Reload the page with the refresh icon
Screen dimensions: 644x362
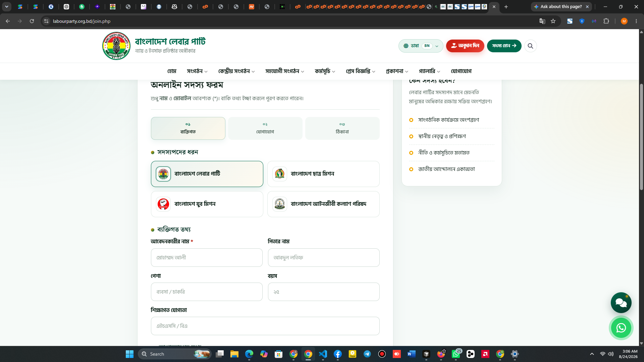pyautogui.click(x=32, y=21)
